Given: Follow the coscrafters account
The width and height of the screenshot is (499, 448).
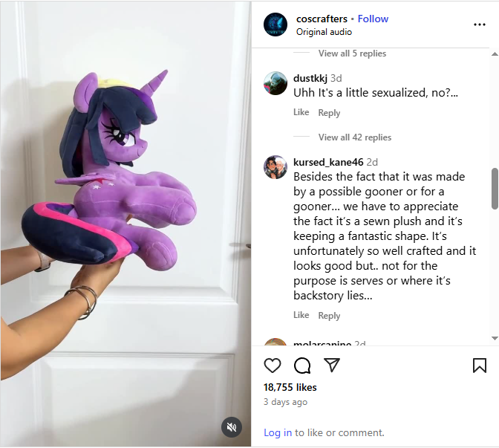Looking at the screenshot, I should [373, 19].
